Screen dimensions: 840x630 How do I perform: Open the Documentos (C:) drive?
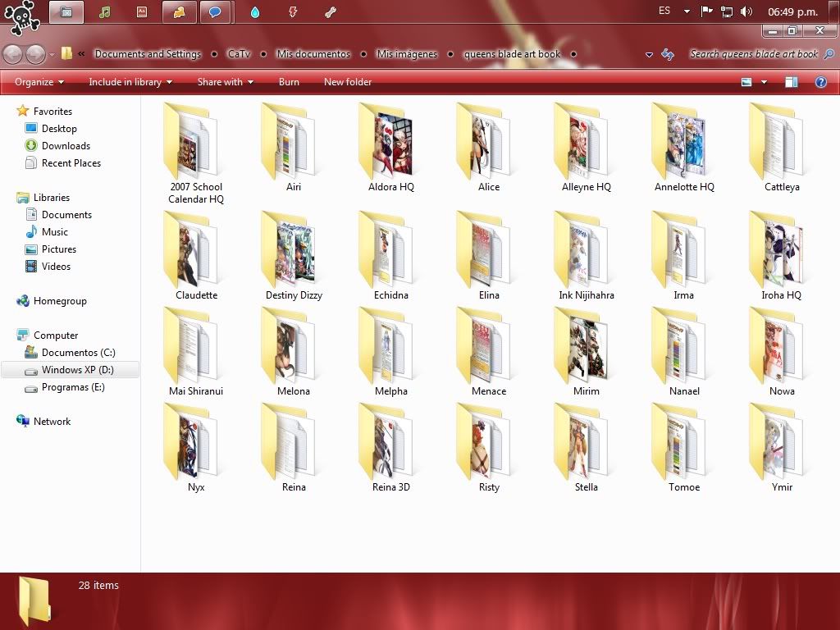pos(70,353)
